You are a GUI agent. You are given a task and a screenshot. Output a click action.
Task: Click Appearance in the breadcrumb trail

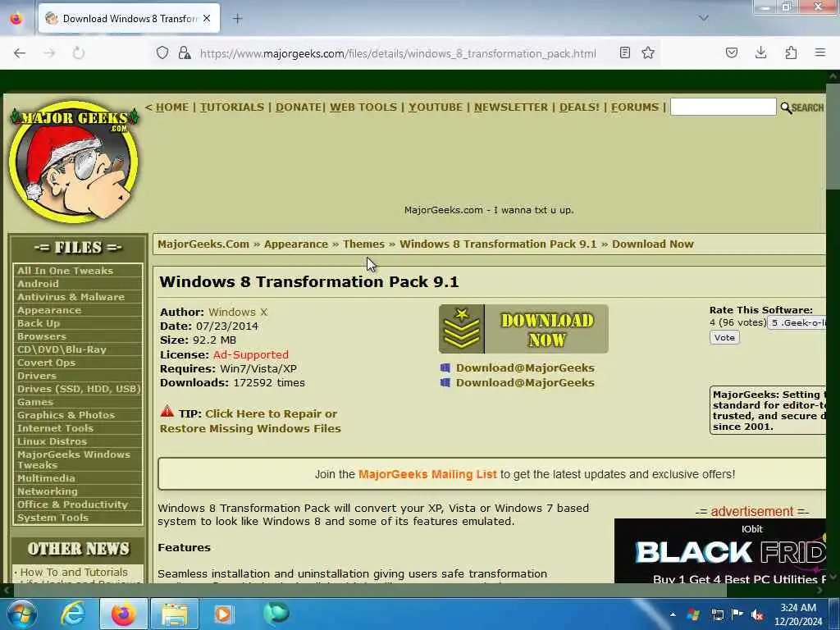295,244
